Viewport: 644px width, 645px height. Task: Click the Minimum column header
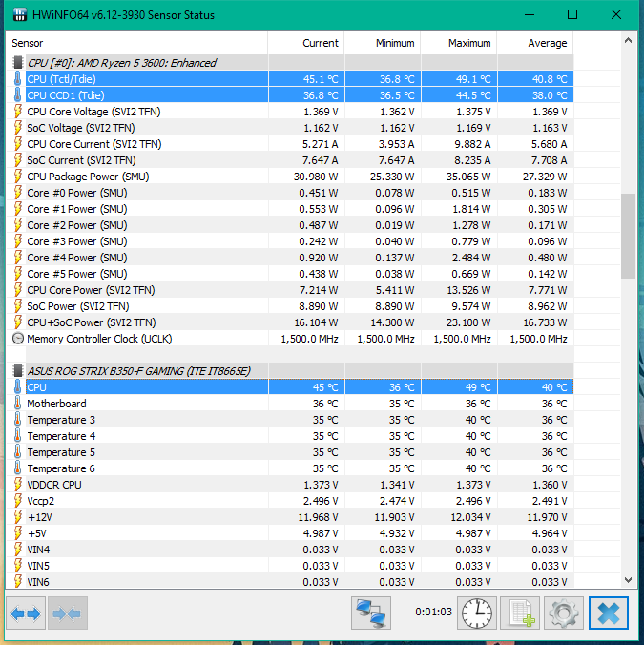[x=382, y=43]
